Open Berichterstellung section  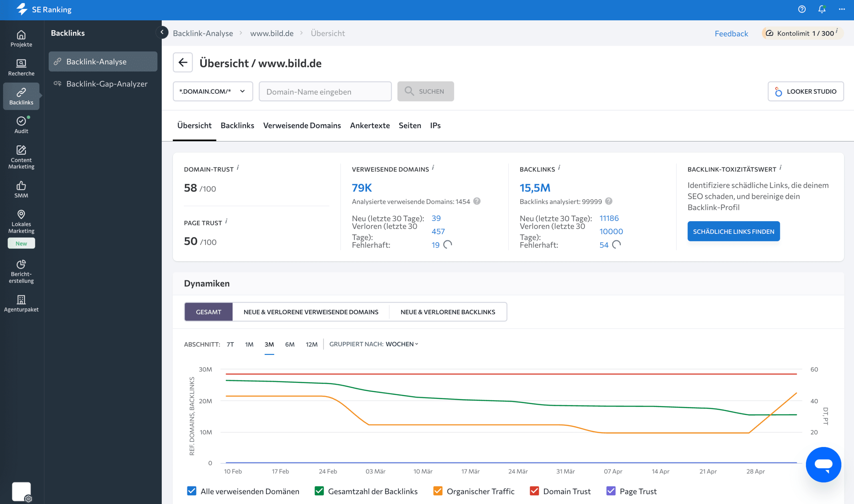click(x=21, y=272)
